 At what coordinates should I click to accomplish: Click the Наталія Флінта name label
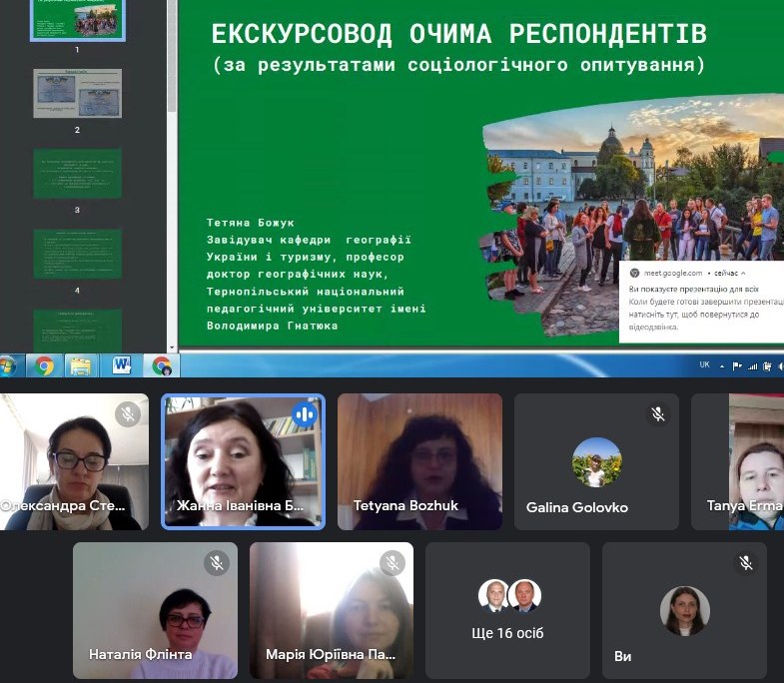click(x=141, y=654)
